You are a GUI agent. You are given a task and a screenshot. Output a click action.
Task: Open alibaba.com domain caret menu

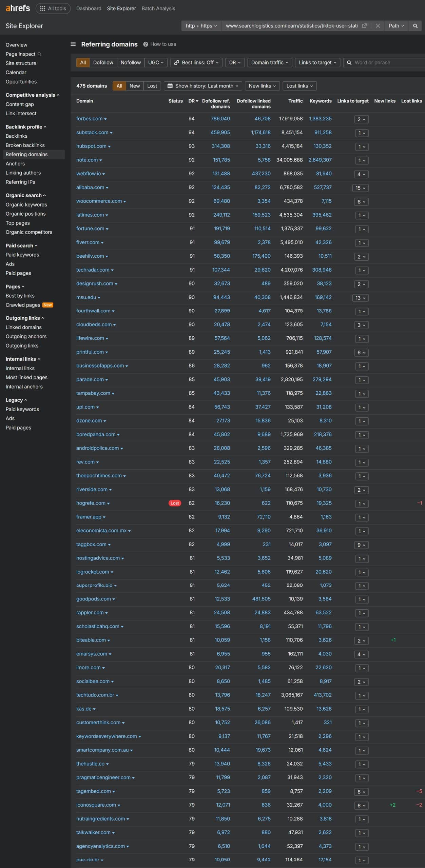pyautogui.click(x=107, y=188)
